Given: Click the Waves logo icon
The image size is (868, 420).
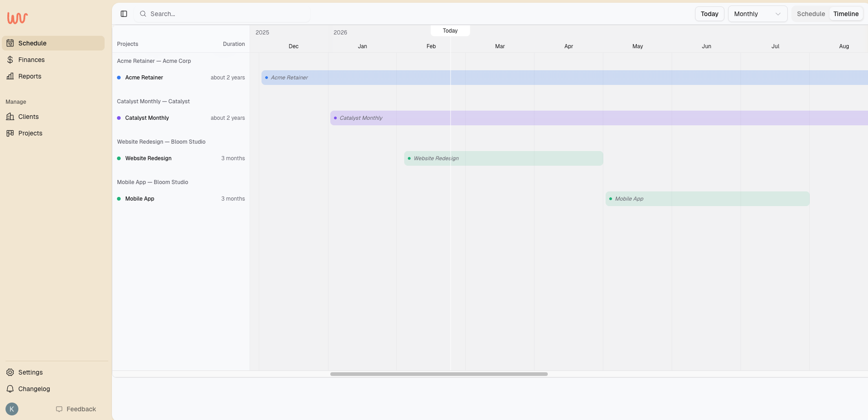Looking at the screenshot, I should [17, 18].
